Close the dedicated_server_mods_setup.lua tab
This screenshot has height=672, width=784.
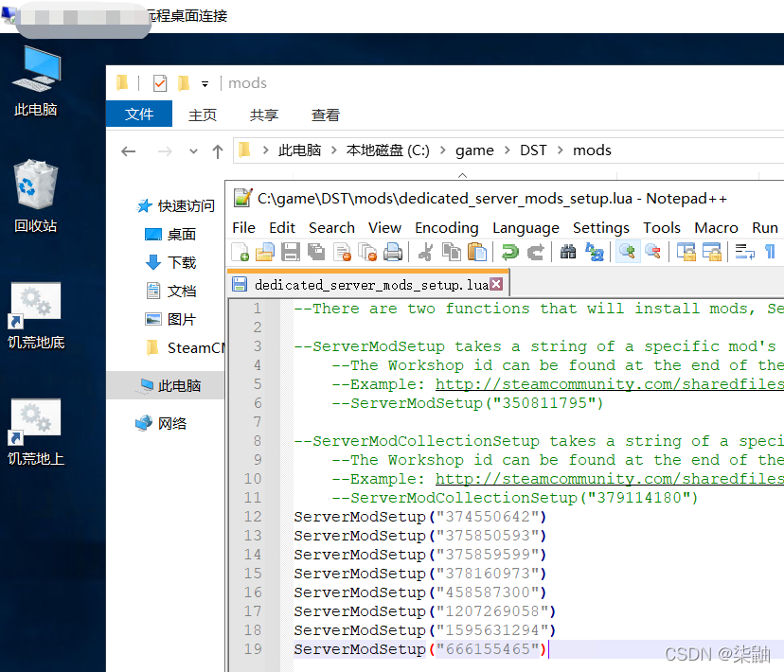[496, 284]
